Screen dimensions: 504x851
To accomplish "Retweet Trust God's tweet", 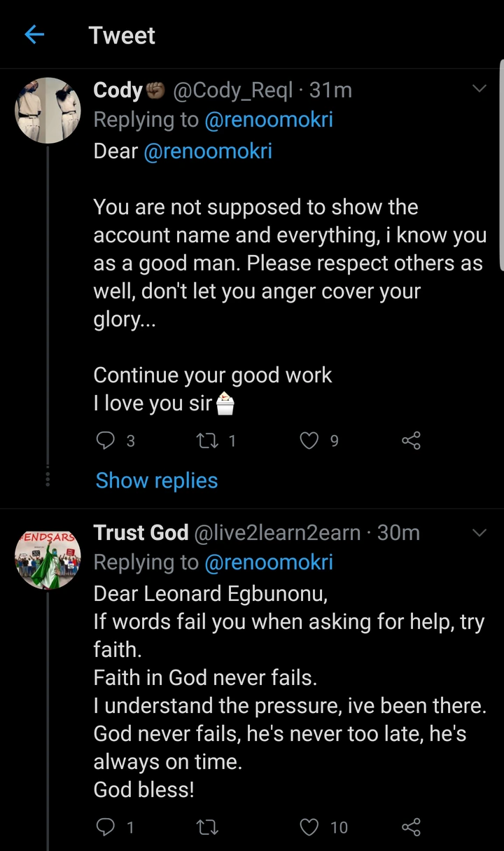I will tap(207, 827).
